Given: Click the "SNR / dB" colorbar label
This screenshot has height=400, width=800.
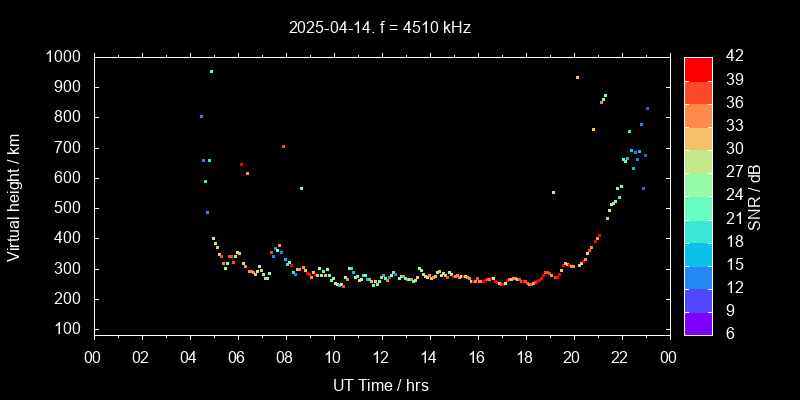Looking at the screenshot, I should pyautogui.click(x=755, y=195).
